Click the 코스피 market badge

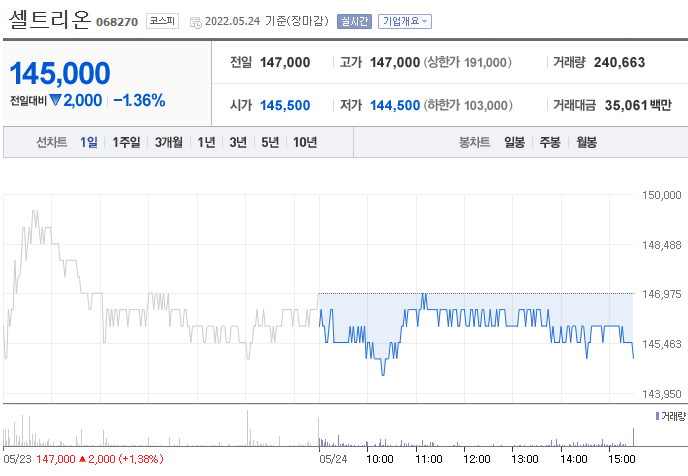(162, 21)
